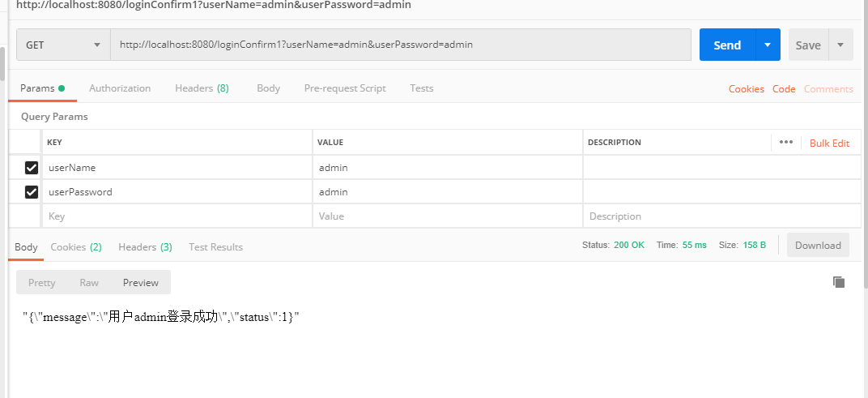Screen dimensions: 868x398
Task: Select the Pre-request Script tab
Action: point(345,88)
